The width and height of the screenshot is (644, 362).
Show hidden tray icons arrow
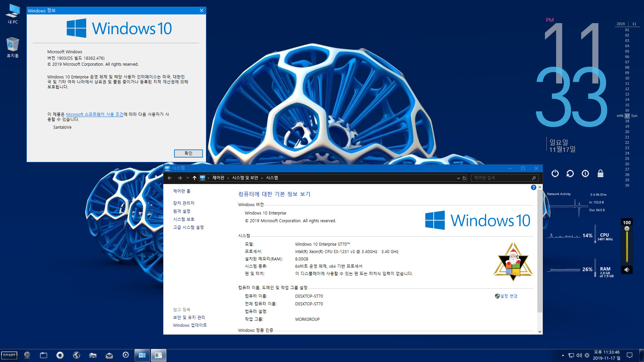562,355
